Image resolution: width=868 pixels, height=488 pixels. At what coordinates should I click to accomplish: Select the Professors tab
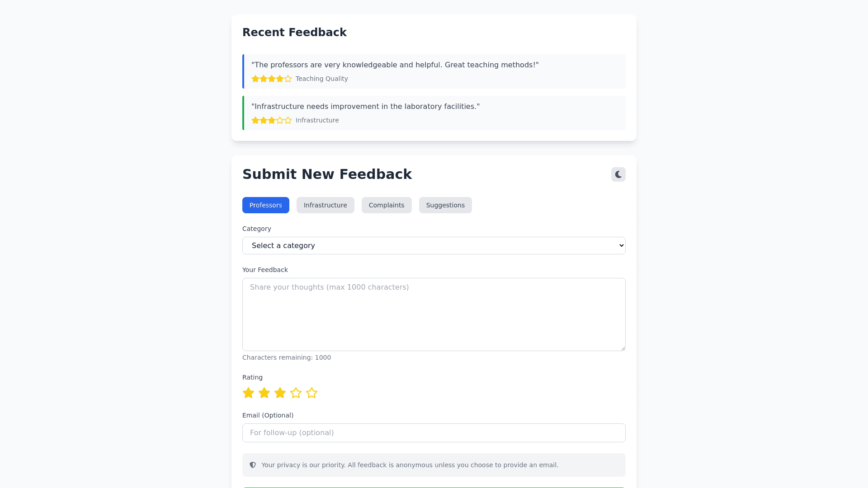265,205
